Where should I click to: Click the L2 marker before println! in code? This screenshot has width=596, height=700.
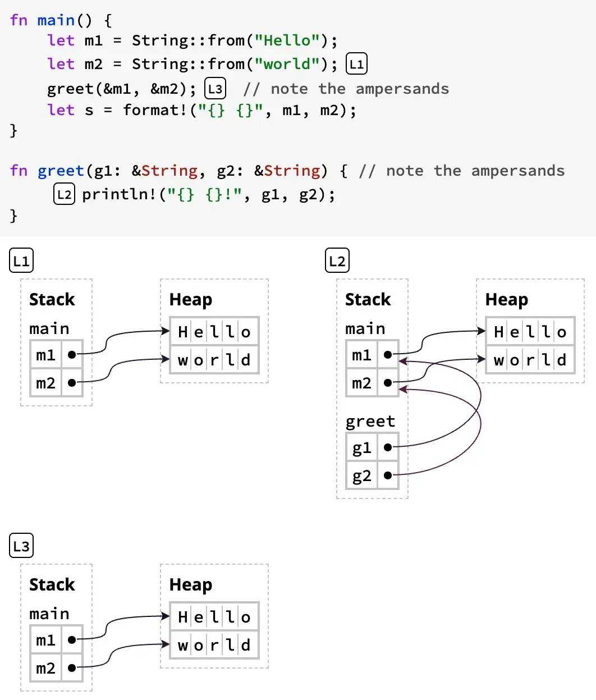pyautogui.click(x=65, y=195)
